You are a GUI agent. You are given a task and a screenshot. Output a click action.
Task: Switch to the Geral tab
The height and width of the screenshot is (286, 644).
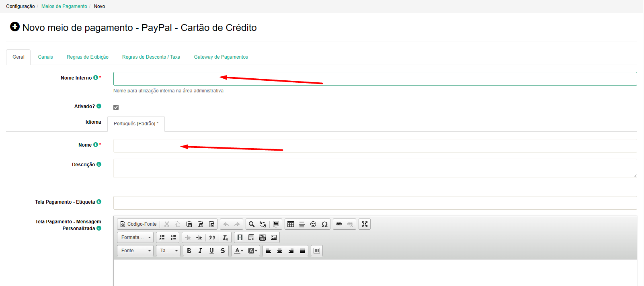[x=18, y=57]
